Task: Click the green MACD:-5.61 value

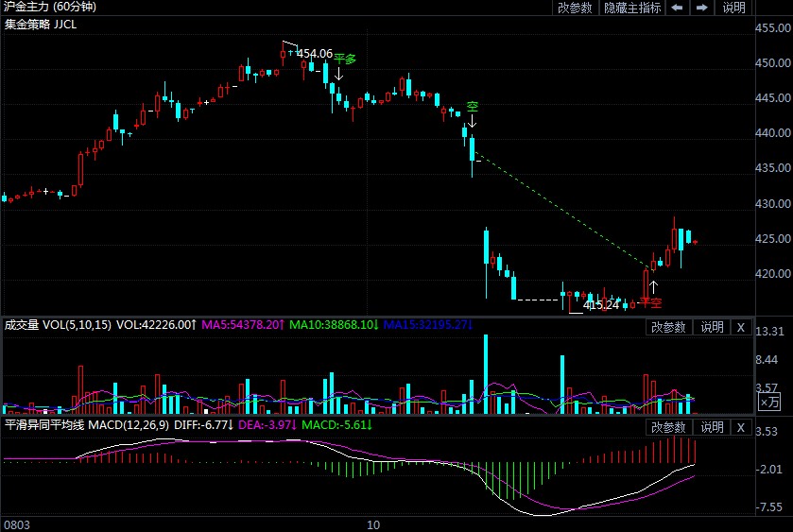Action: point(336,425)
